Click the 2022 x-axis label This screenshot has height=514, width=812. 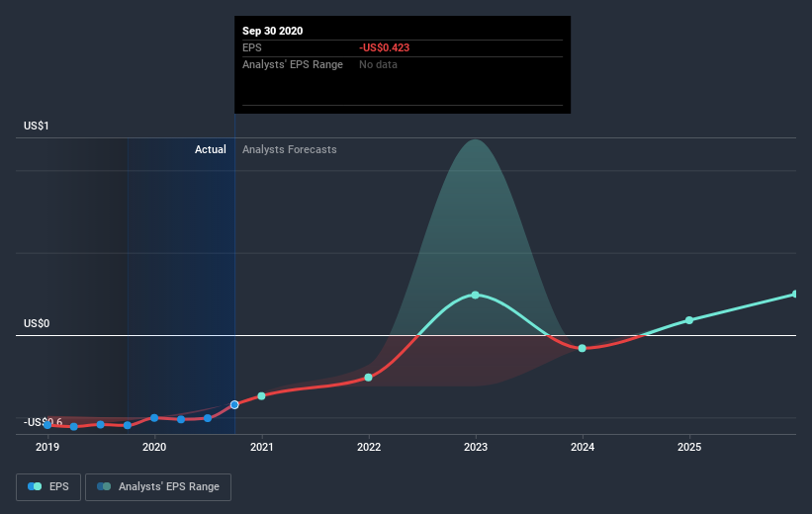pyautogui.click(x=369, y=447)
